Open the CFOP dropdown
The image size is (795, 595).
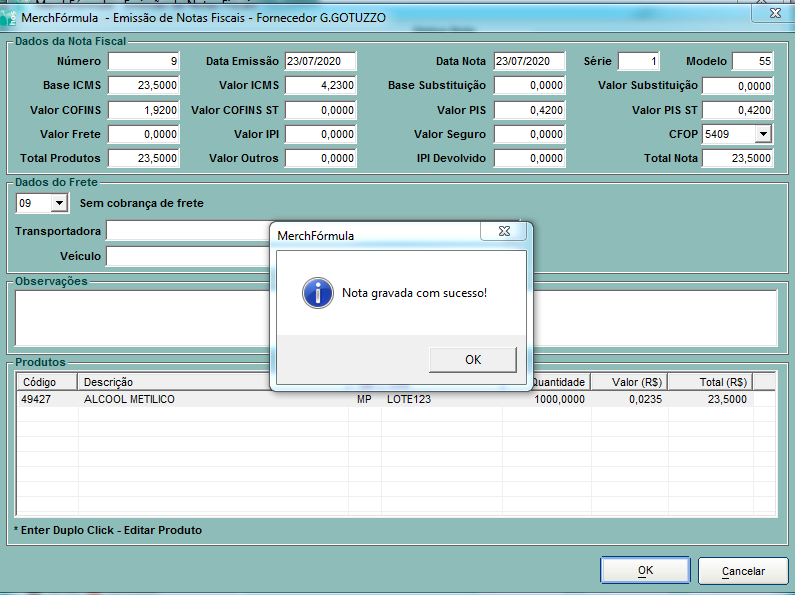762,134
